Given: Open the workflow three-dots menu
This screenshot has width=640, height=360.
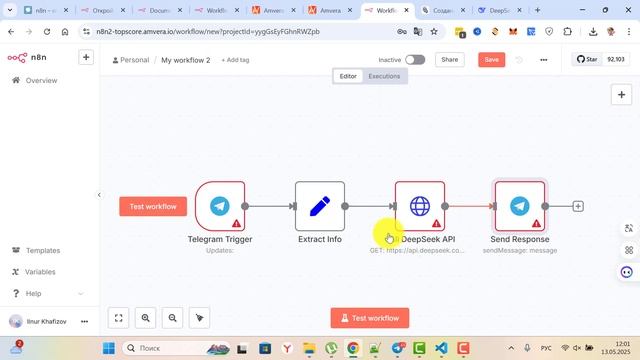Looking at the screenshot, I should pos(544,60).
